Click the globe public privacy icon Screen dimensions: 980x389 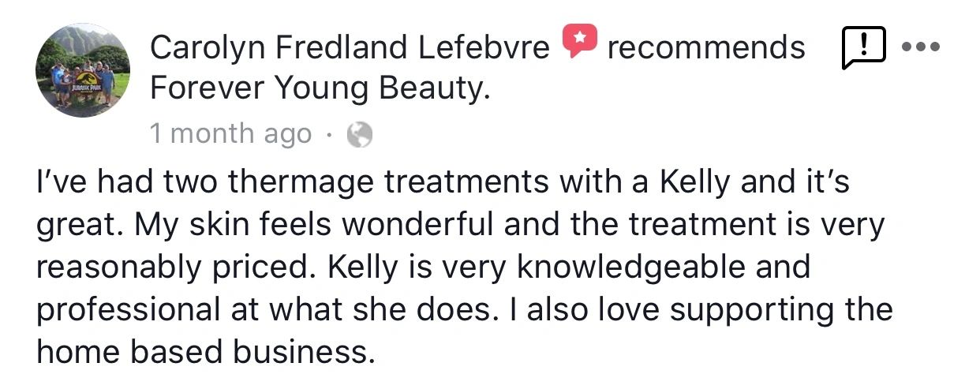point(360,136)
